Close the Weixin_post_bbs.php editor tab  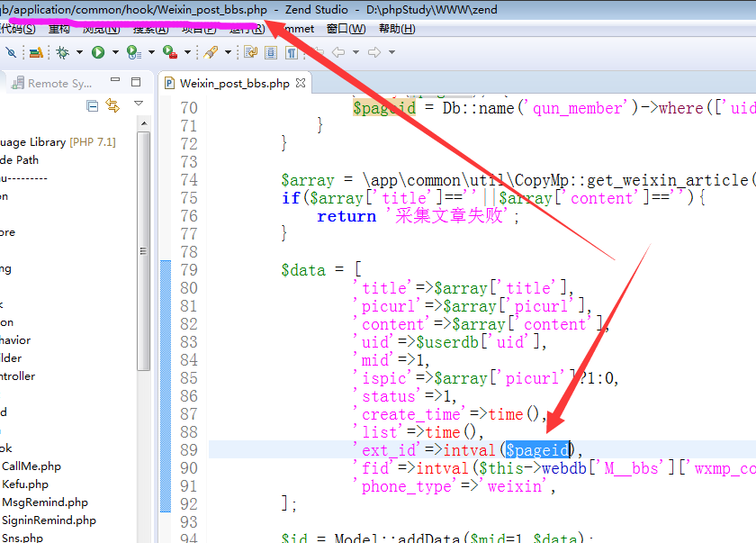[301, 83]
